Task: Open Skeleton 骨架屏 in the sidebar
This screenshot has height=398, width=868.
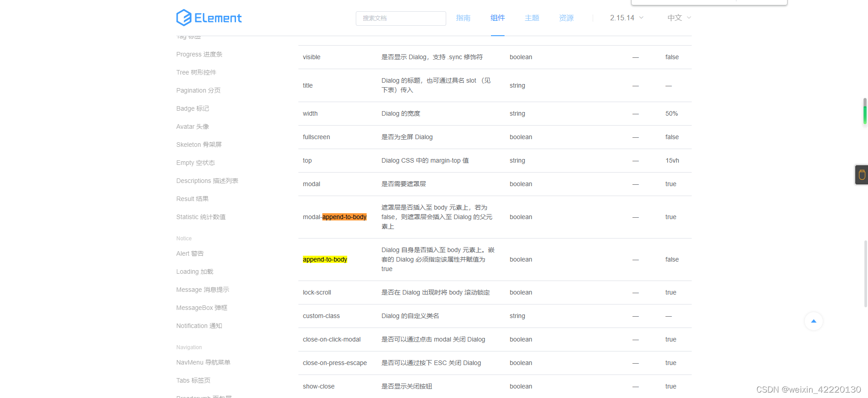Action: point(199,145)
